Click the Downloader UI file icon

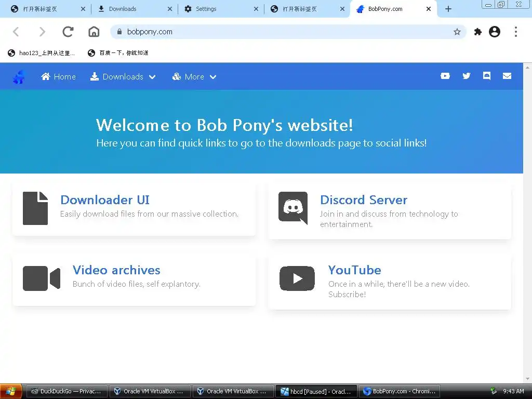click(35, 208)
